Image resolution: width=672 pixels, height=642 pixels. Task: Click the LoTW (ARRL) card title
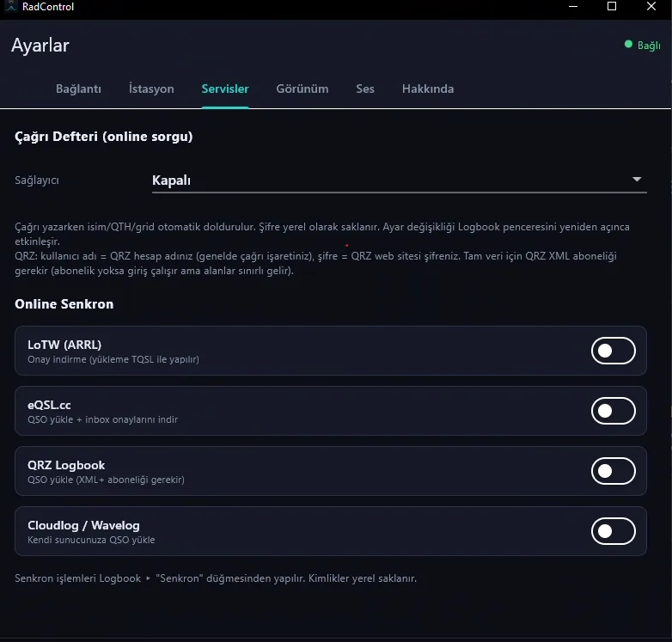click(64, 345)
